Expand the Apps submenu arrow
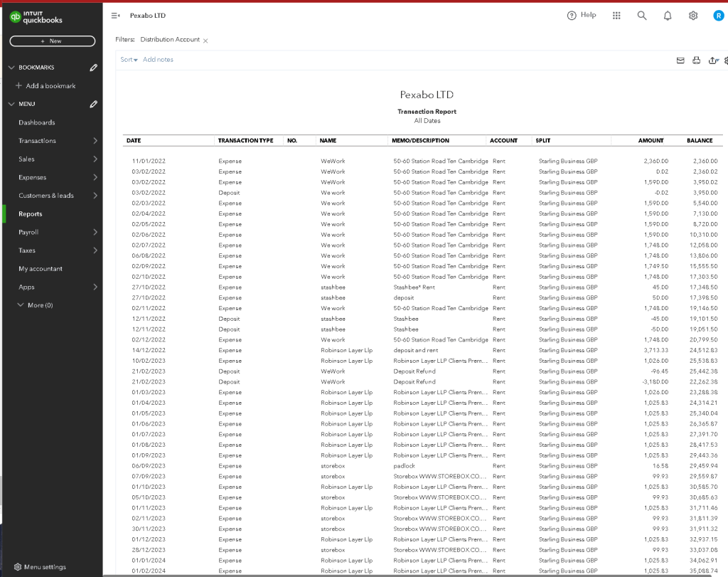728x577 pixels. [x=95, y=287]
